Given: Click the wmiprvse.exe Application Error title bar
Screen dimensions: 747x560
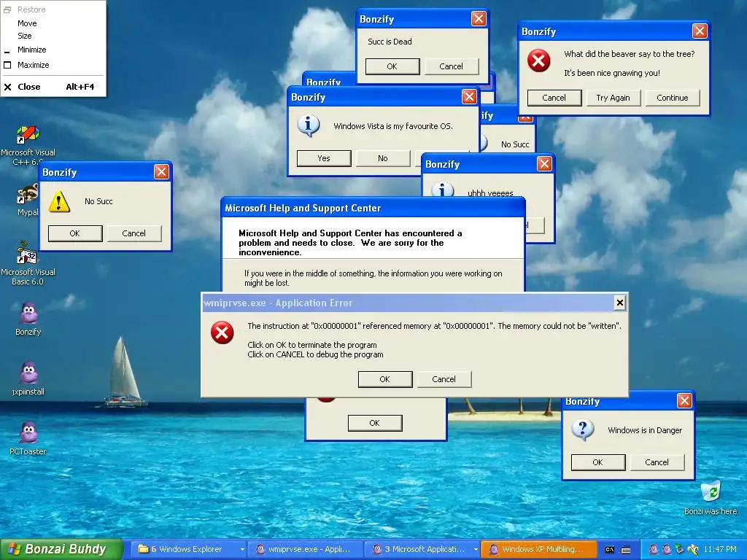Looking at the screenshot, I should click(x=407, y=303).
